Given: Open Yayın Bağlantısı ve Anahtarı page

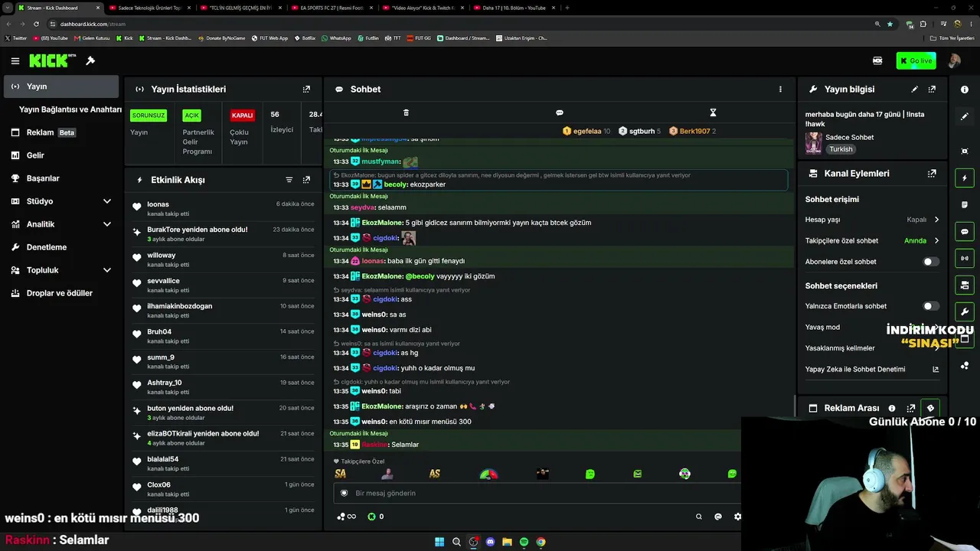Looking at the screenshot, I should pyautogui.click(x=70, y=109).
